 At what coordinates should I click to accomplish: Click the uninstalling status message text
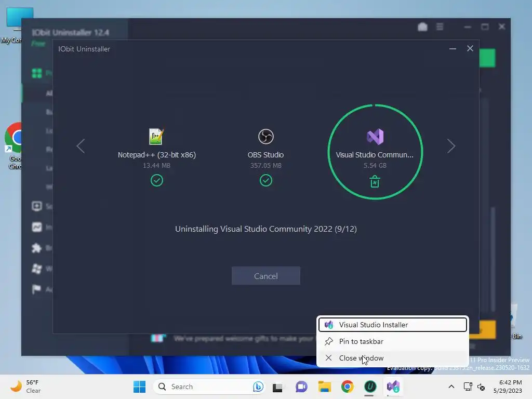(265, 229)
